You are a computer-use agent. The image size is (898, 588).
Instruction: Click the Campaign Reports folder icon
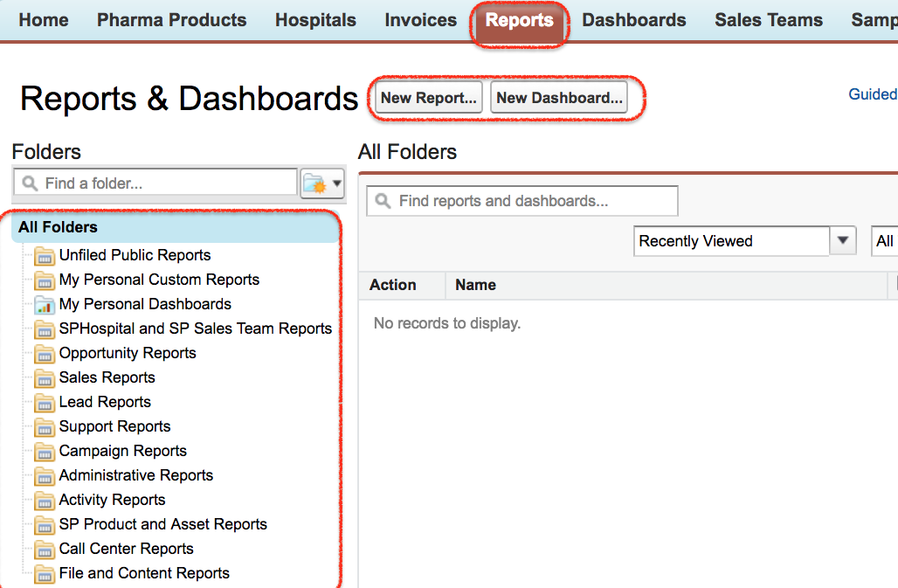[x=44, y=452]
